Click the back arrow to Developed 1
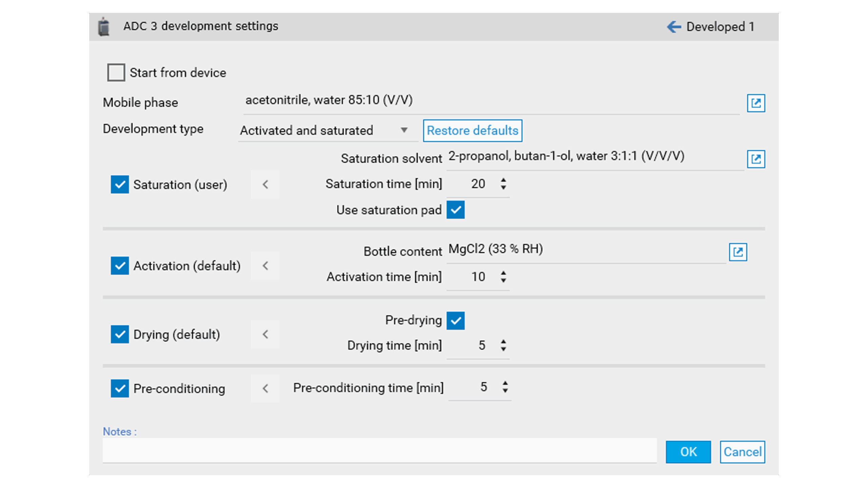 (x=674, y=26)
